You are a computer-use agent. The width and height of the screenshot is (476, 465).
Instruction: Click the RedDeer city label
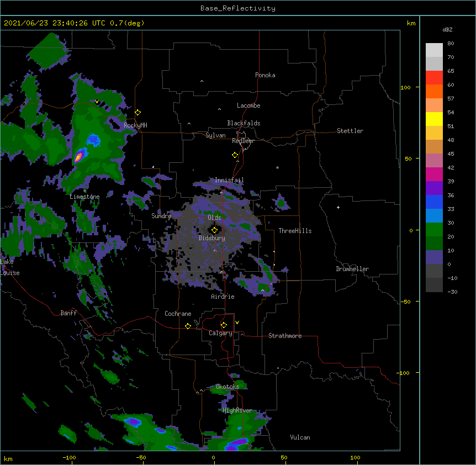tap(243, 141)
